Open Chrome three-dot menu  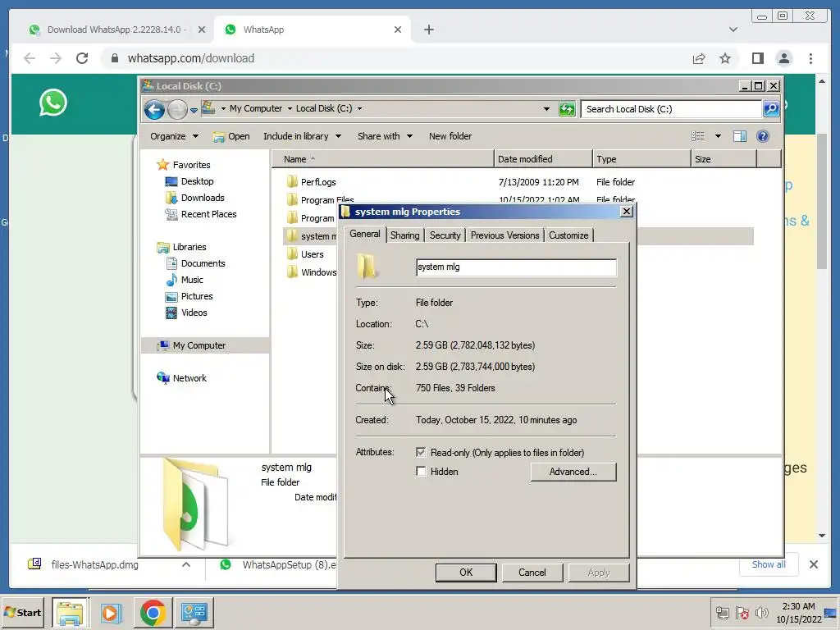click(810, 58)
